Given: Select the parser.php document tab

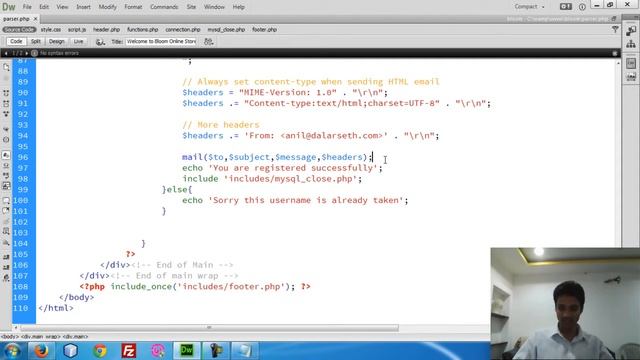Looking at the screenshot, I should tap(16, 19).
